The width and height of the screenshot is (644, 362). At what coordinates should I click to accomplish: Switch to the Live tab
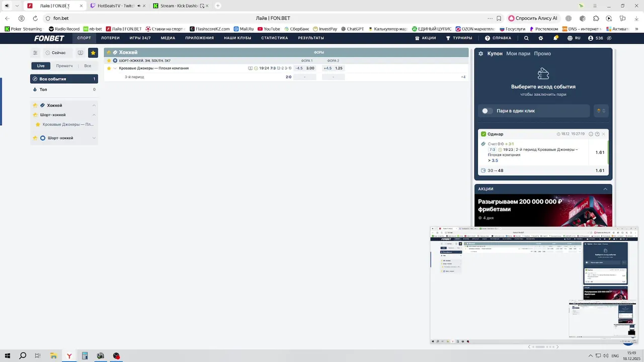coord(41,66)
